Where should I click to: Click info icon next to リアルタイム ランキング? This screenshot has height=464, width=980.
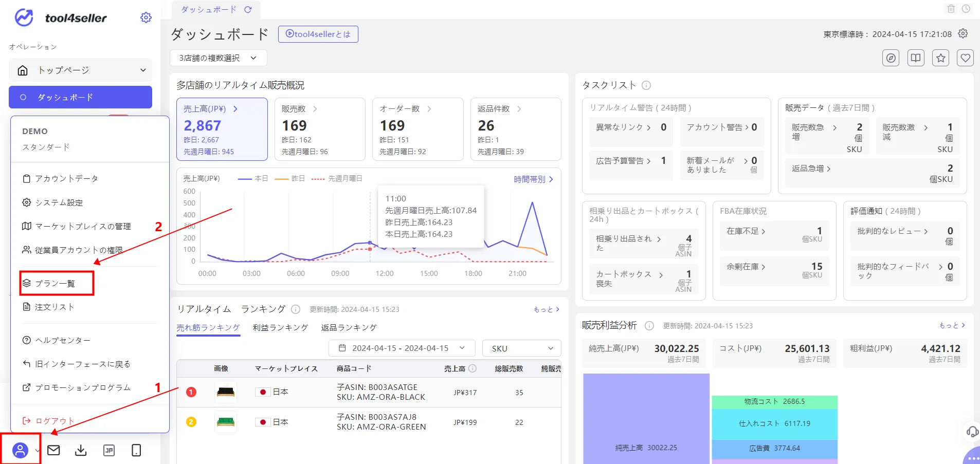[296, 309]
